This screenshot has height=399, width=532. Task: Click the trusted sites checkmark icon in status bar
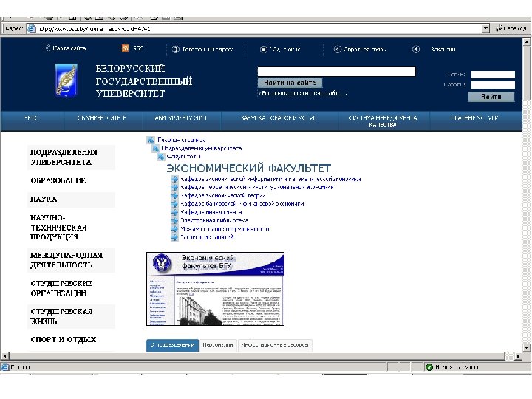[x=429, y=367]
